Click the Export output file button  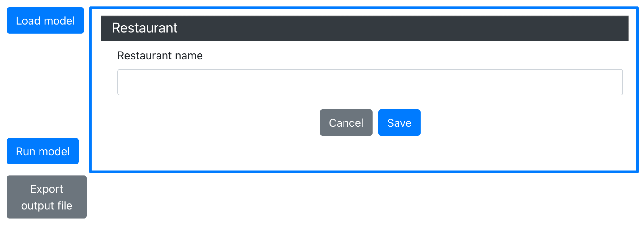point(47,197)
